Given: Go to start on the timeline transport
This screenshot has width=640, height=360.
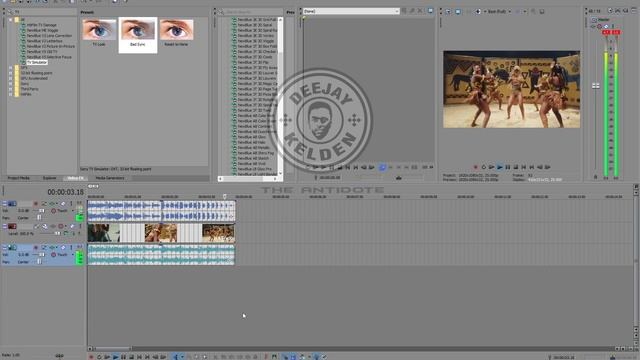Looking at the screenshot, I should click(x=139, y=357).
